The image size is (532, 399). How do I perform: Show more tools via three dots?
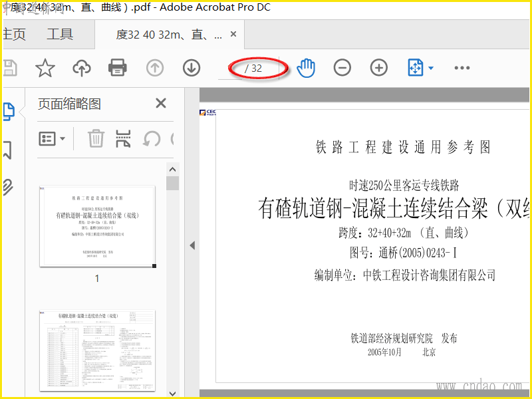[462, 68]
